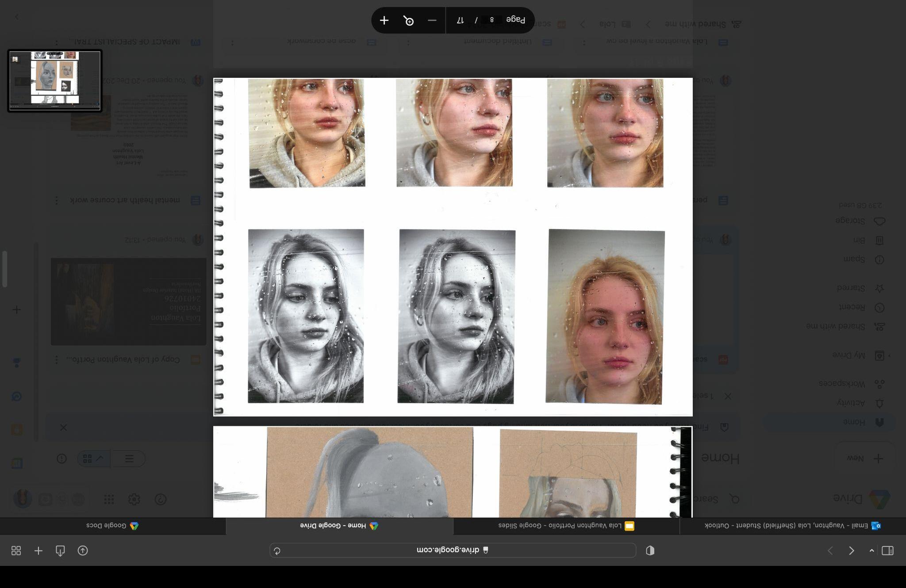This screenshot has height=588, width=906.
Task: Zoom in using the plus button in PDF viewer
Action: [384, 20]
